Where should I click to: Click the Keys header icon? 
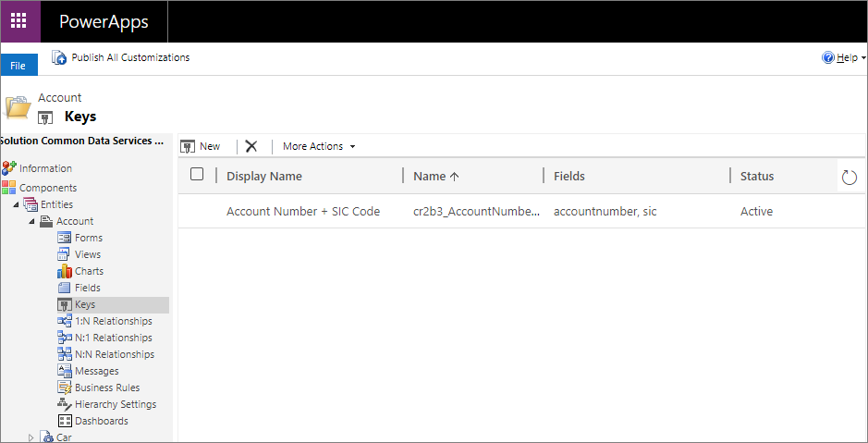coord(45,117)
